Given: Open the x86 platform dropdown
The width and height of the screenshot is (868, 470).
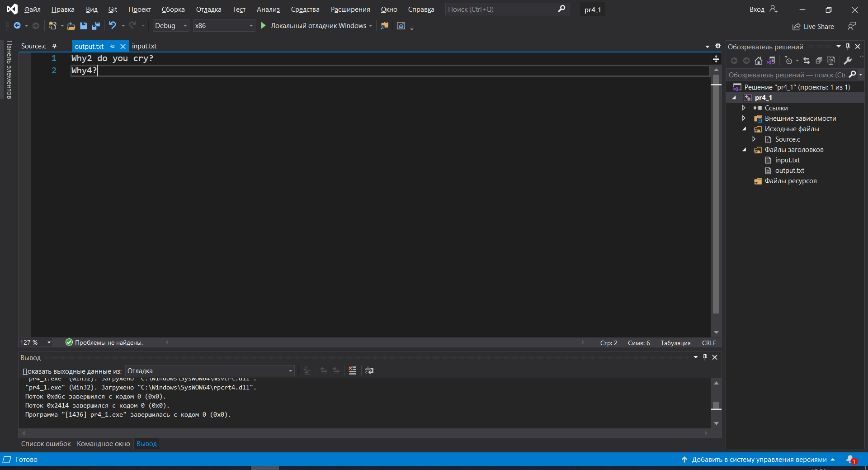Looking at the screenshot, I should [x=224, y=26].
